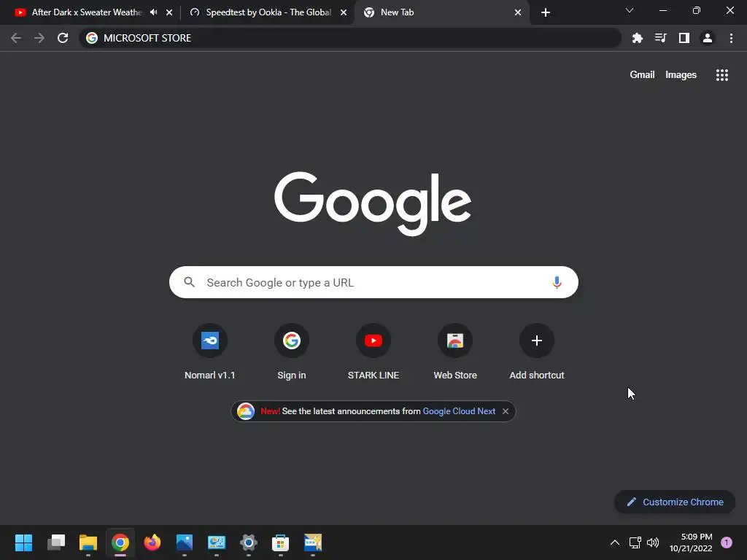Open the media controls icon in toolbar
This screenshot has width=747, height=560.
[x=660, y=38]
